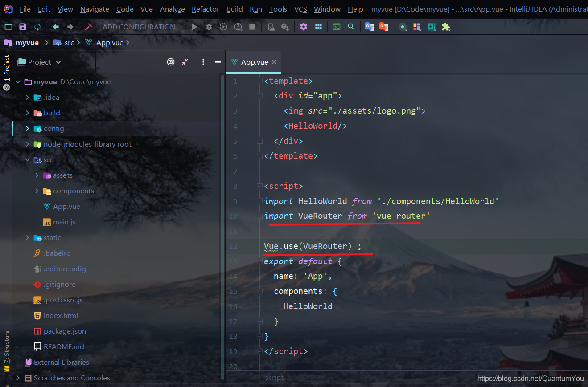Click the Run with Coverage icon

(223, 27)
